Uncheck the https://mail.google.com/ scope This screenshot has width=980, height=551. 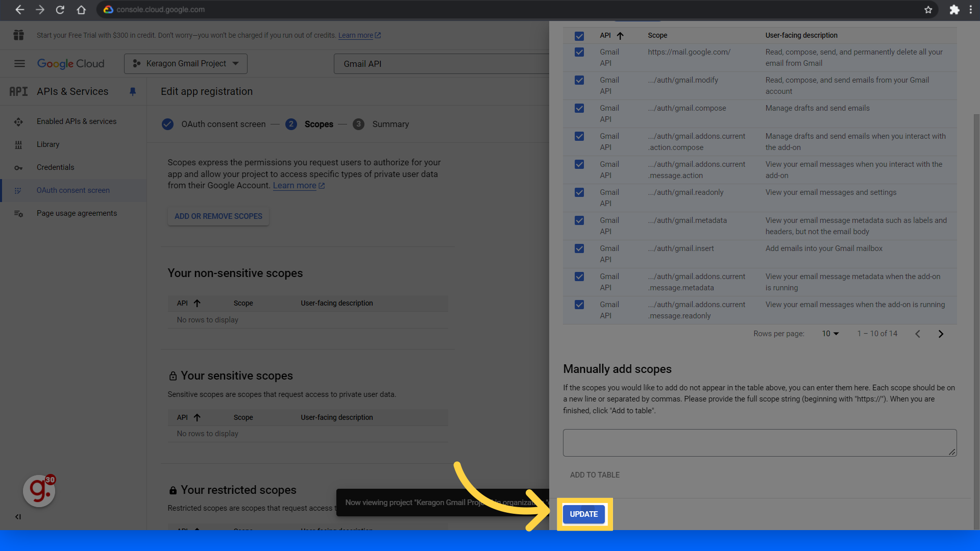tap(579, 52)
